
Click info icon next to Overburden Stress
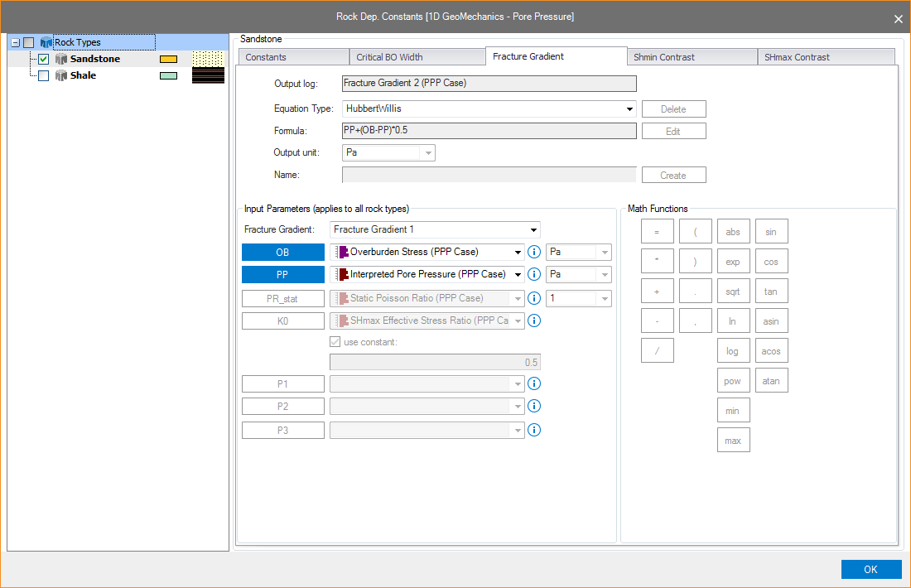(x=534, y=253)
